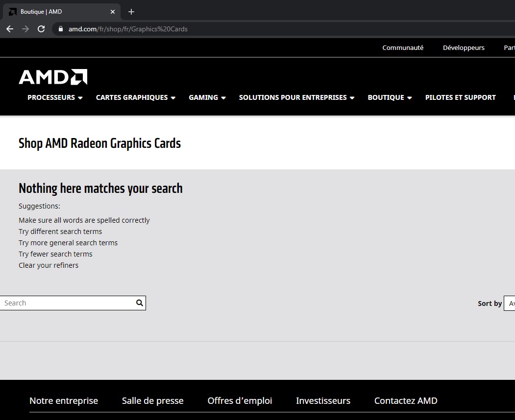Close the Boutique | AMD tab

[113, 12]
